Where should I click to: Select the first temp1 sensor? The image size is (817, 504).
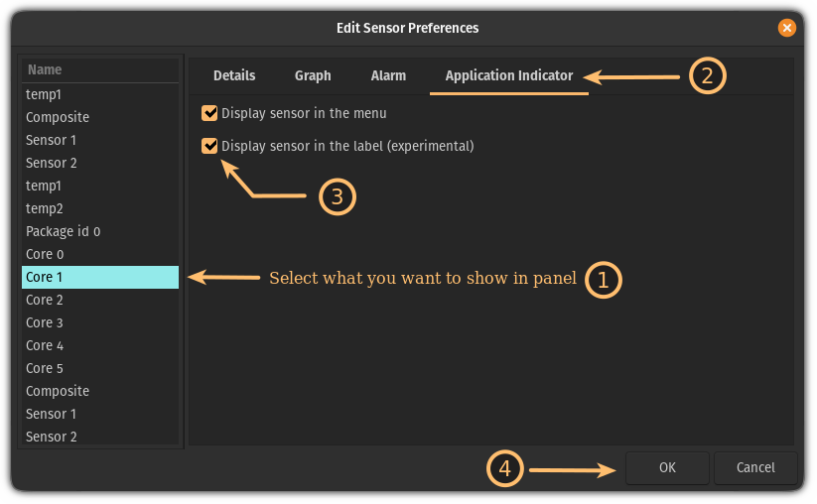tap(99, 94)
